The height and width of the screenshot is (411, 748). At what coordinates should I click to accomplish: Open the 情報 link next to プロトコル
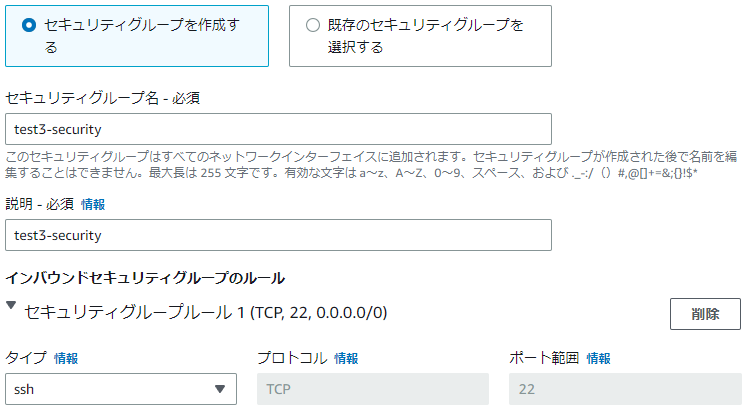tap(346, 358)
